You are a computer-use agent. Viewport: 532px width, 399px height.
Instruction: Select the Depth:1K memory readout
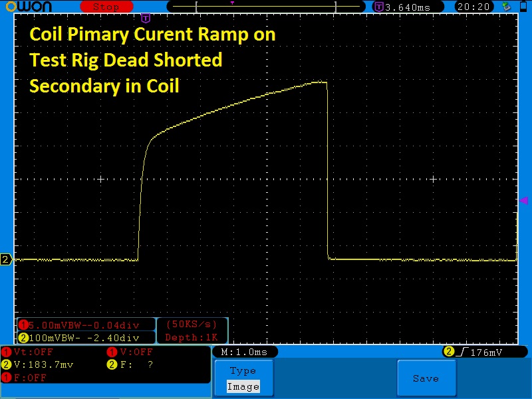[x=192, y=337]
